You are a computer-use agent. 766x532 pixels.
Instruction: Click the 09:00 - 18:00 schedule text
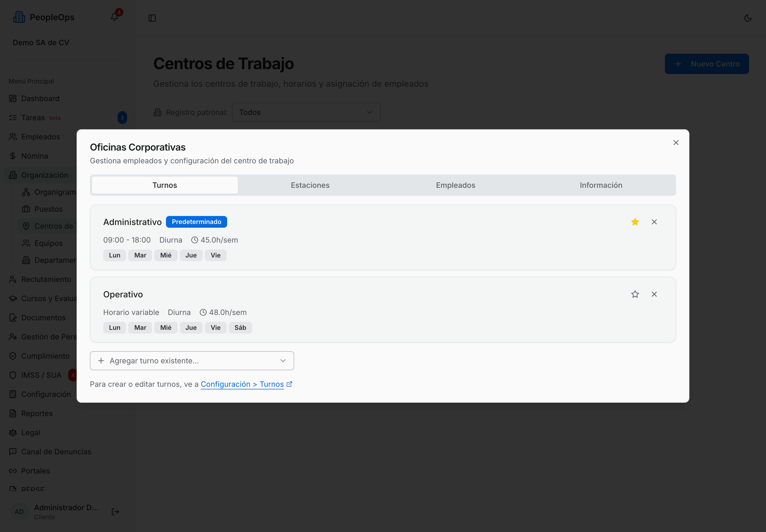tap(127, 240)
